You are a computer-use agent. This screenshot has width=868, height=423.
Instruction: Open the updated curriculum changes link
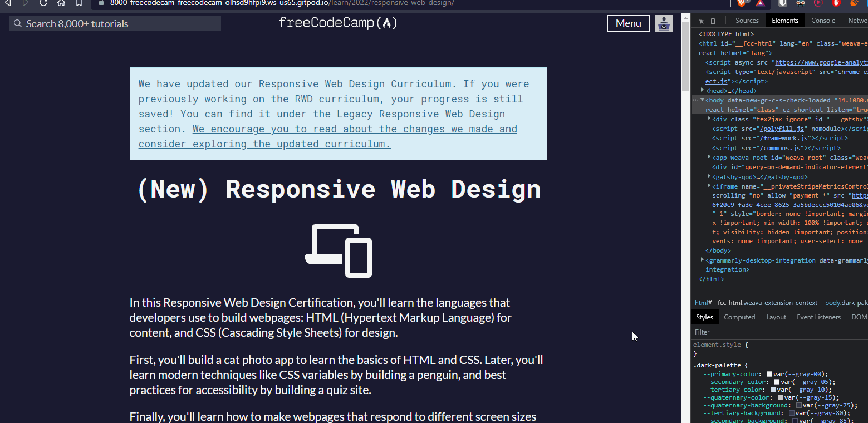click(328, 136)
